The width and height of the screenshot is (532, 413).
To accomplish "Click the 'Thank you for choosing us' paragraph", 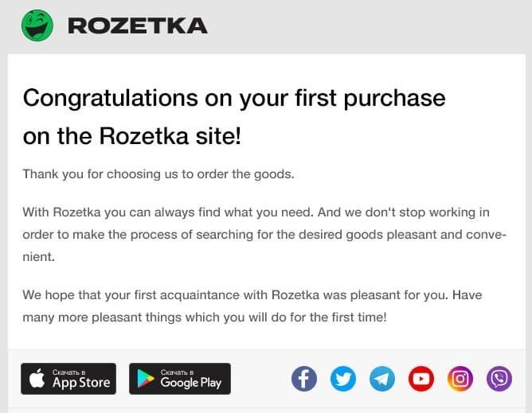I will coord(158,174).
